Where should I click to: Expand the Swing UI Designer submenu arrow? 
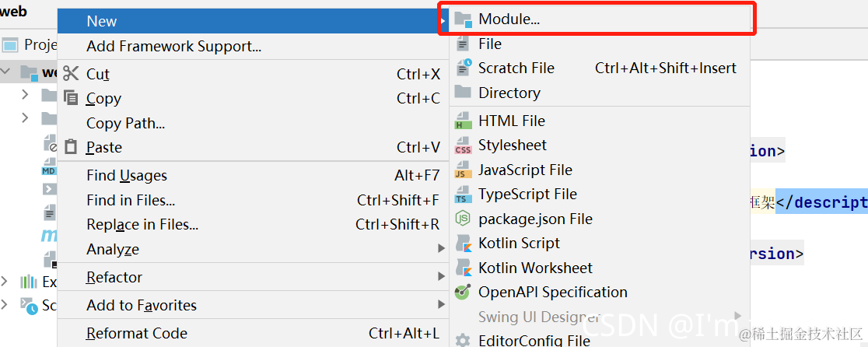point(738,316)
